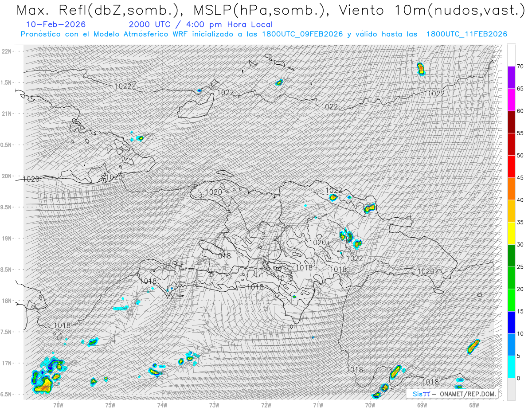Select the yellow 30–35 dBZ color swatch
Viewport: 532px width, 411px height.
click(511, 233)
